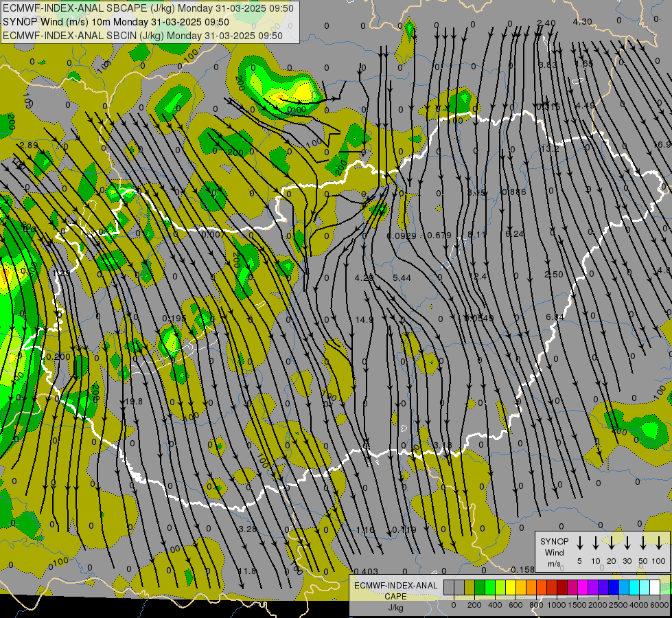672x618 pixels.
Task: Click the 800 tick label on color scale
Action: click(536, 605)
